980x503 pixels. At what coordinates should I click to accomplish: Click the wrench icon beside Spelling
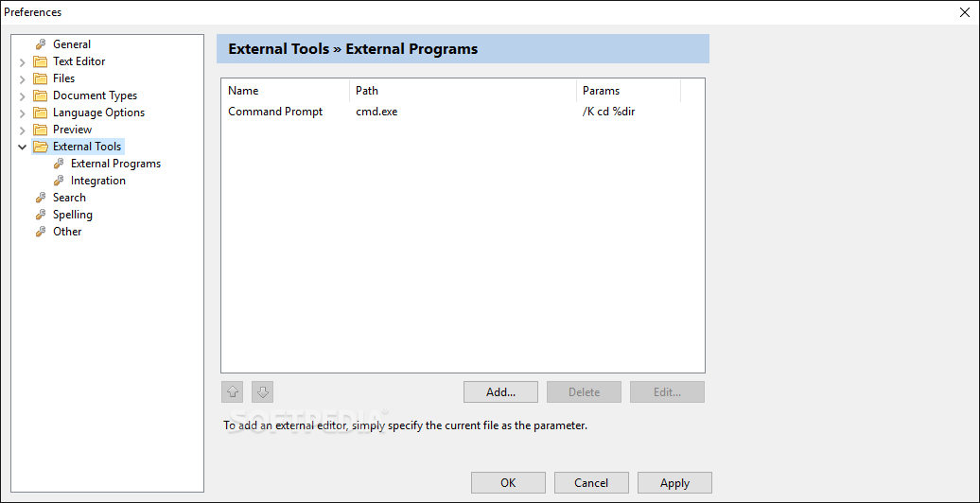[x=41, y=215]
